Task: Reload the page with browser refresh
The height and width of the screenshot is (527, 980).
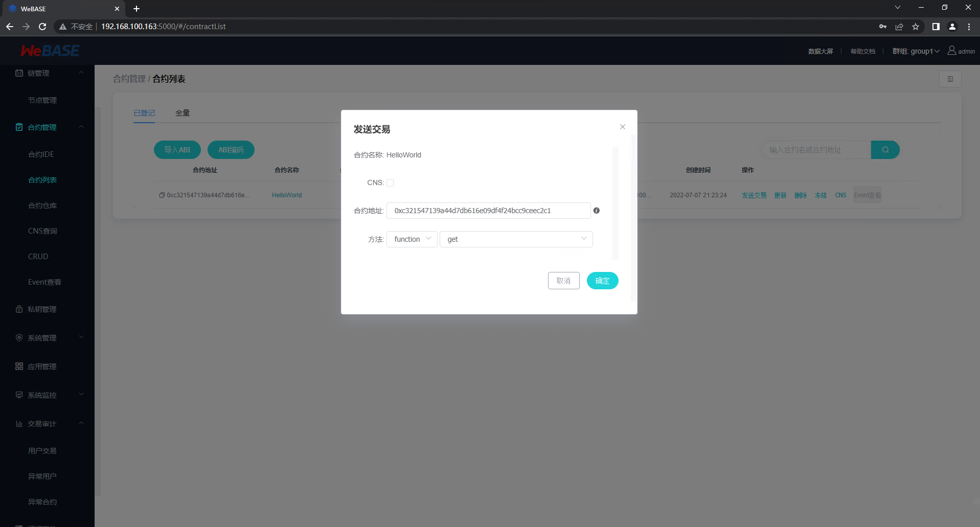Action: (x=42, y=27)
